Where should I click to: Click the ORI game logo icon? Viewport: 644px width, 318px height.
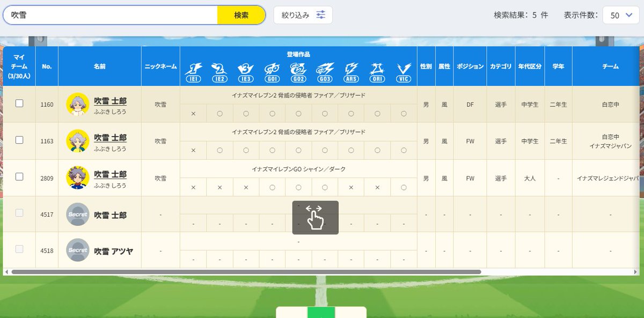[377, 72]
